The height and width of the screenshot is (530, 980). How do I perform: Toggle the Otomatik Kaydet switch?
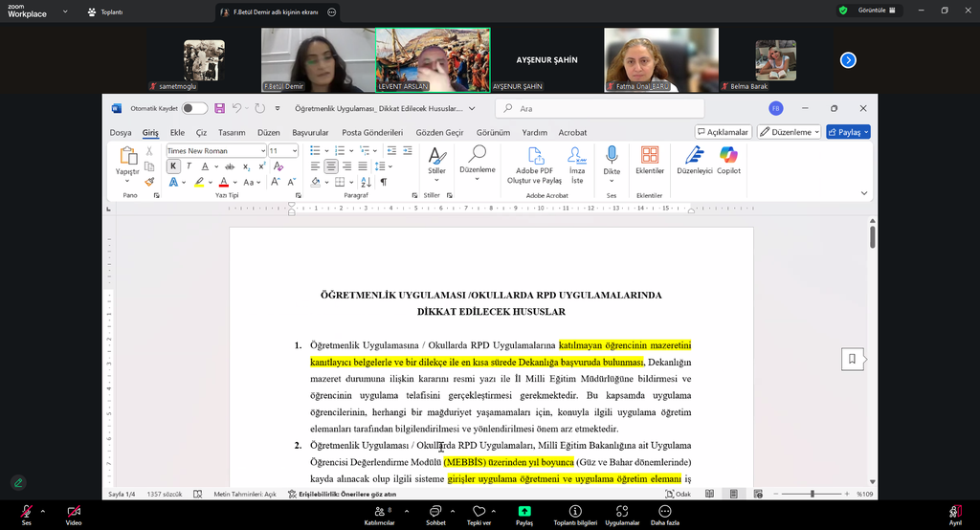pos(194,108)
